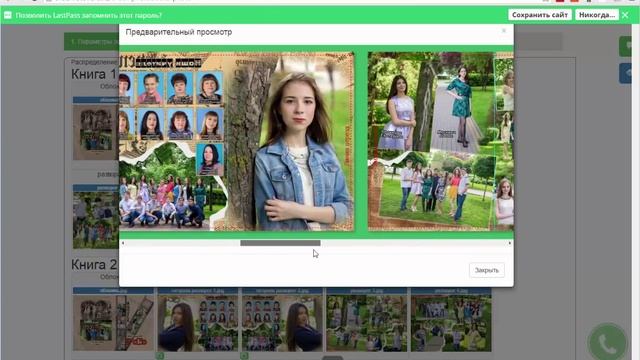Screen dimensions: 640x360
Task: Open Книга 2 cover thumbnail
Action: (113, 319)
